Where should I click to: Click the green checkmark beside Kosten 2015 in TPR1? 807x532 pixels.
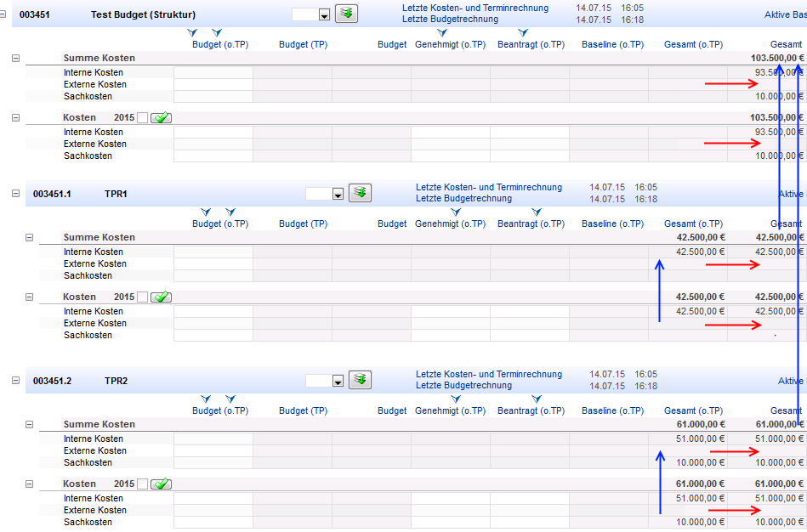pos(161,297)
